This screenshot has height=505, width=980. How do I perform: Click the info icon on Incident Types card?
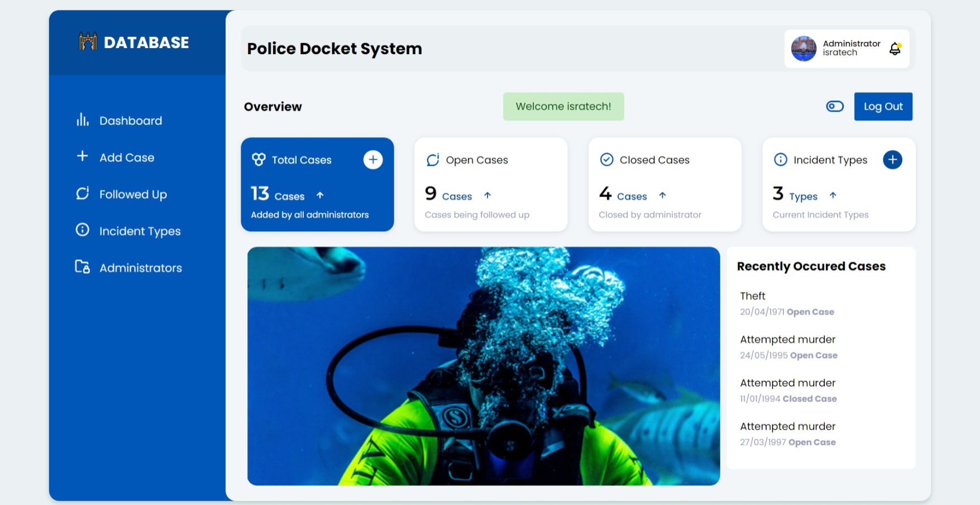click(x=780, y=160)
